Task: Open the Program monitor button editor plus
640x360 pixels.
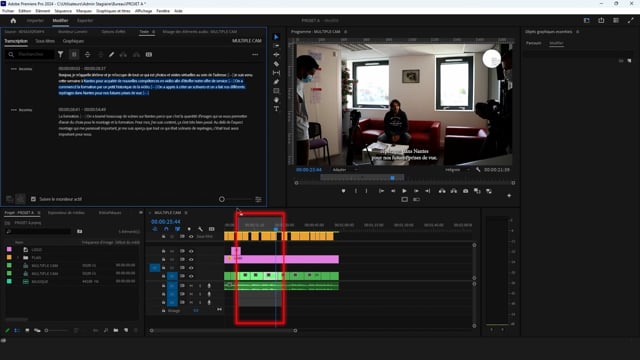Action: 509,196
